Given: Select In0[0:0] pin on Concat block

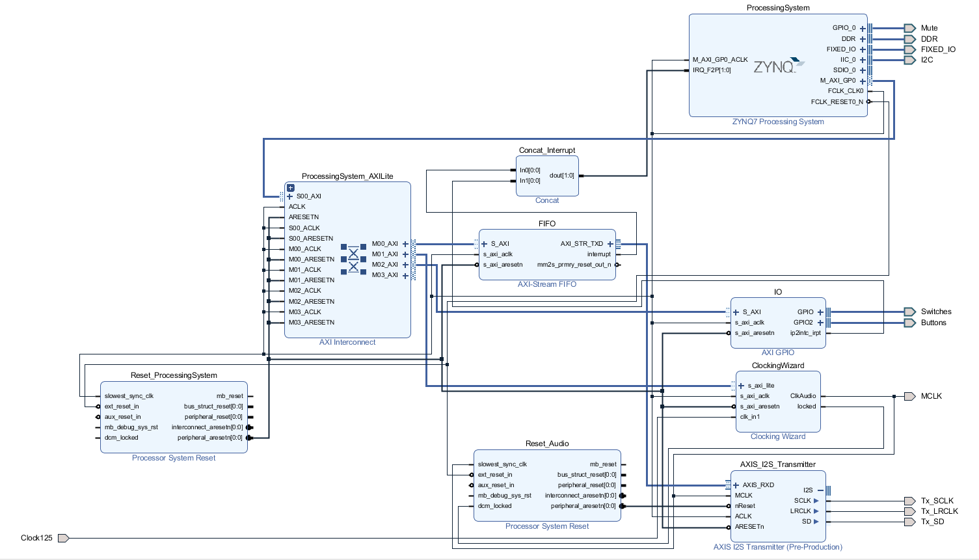Looking at the screenshot, I should pos(530,170).
